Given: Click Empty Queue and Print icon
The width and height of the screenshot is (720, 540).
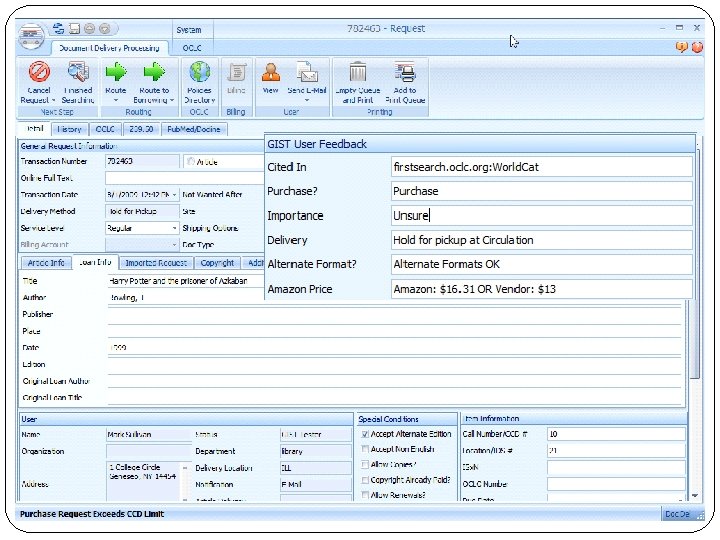Looking at the screenshot, I should [358, 72].
